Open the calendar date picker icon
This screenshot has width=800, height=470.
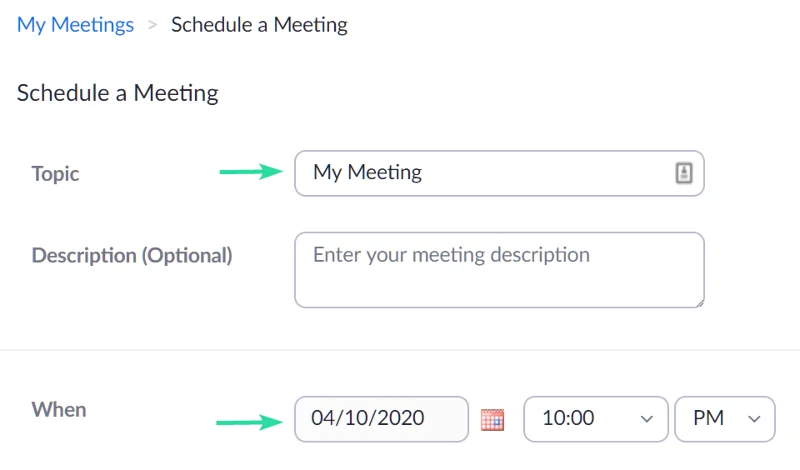pos(492,419)
